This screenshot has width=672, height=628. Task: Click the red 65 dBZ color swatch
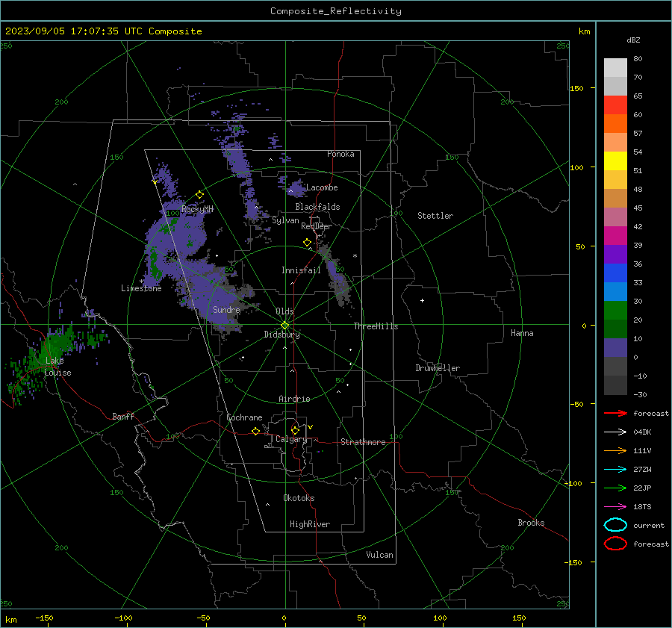(615, 105)
